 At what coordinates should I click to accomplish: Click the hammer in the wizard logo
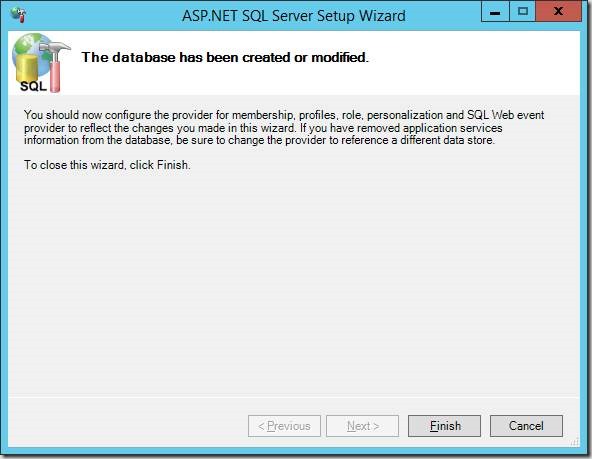pos(55,66)
